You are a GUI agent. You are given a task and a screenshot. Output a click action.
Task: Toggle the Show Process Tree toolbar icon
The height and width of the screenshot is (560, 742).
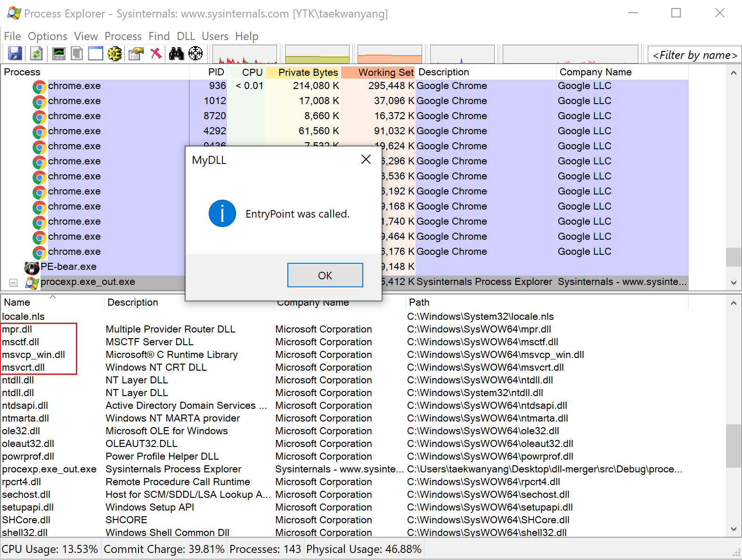[77, 54]
